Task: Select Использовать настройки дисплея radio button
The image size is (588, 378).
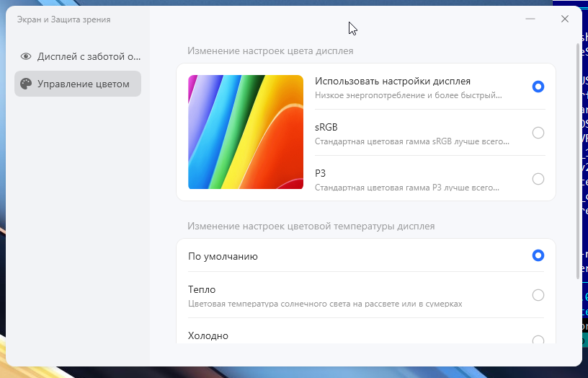Action: [538, 87]
